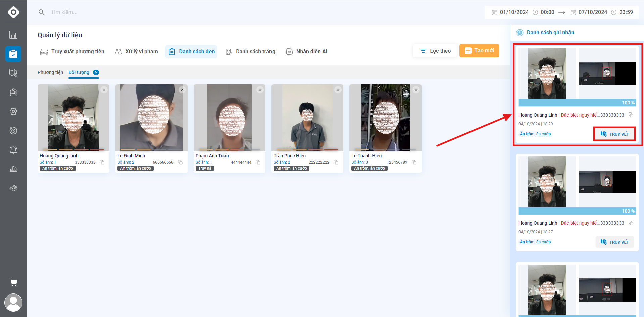The image size is (644, 317).
Task: Open the alert bell sidebar icon
Action: (x=13, y=150)
